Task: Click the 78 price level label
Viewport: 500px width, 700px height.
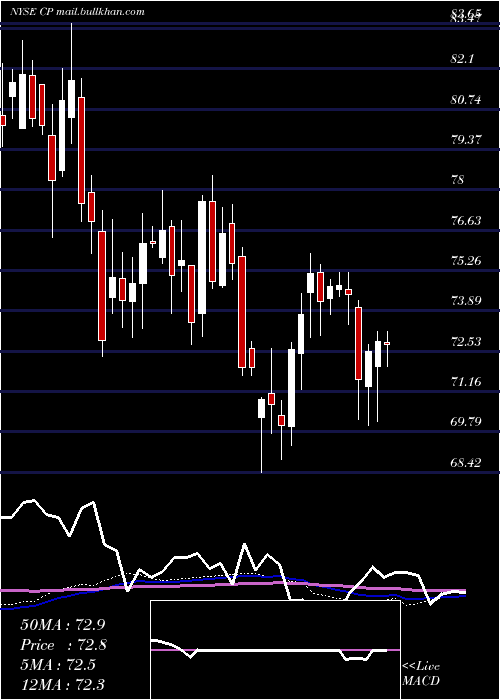Action: coord(458,180)
